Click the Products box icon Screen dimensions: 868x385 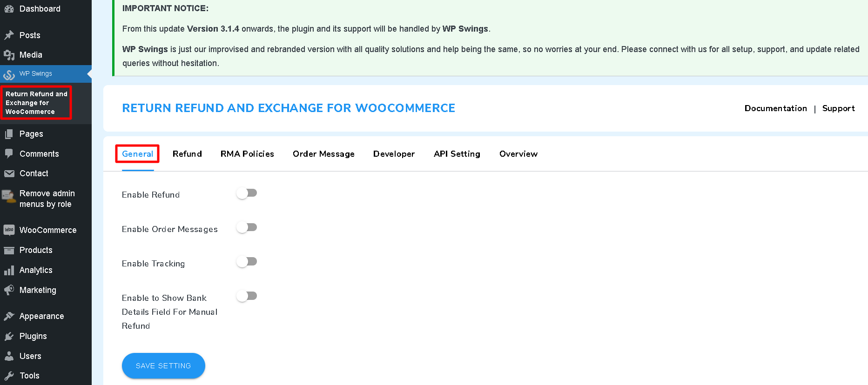coord(9,250)
